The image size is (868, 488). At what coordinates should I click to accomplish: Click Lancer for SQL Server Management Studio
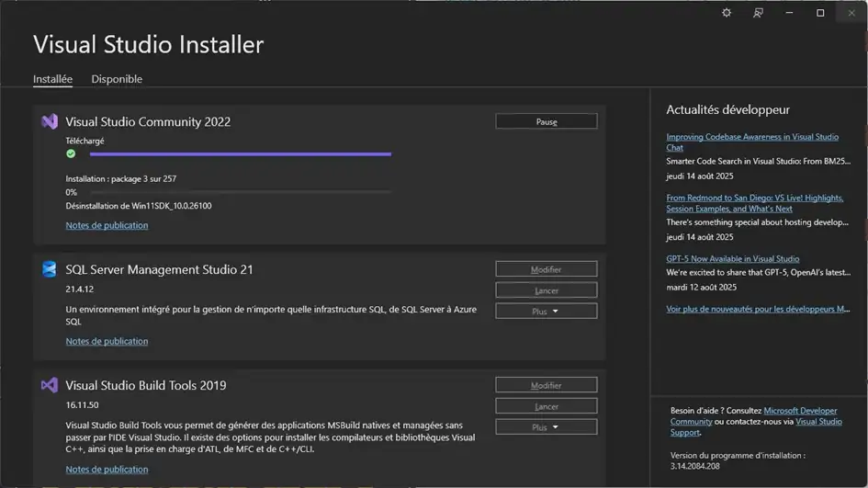coord(547,290)
